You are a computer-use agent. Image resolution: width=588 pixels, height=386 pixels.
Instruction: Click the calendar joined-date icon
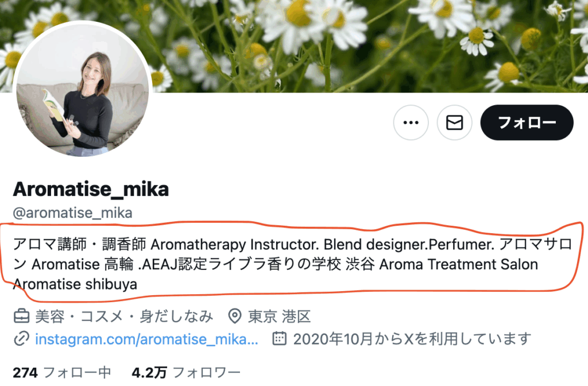point(280,339)
